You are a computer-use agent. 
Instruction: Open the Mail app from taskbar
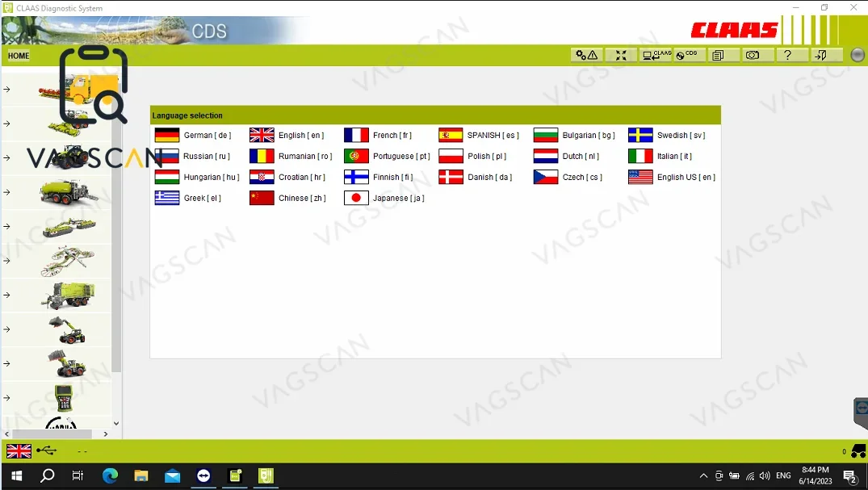172,475
